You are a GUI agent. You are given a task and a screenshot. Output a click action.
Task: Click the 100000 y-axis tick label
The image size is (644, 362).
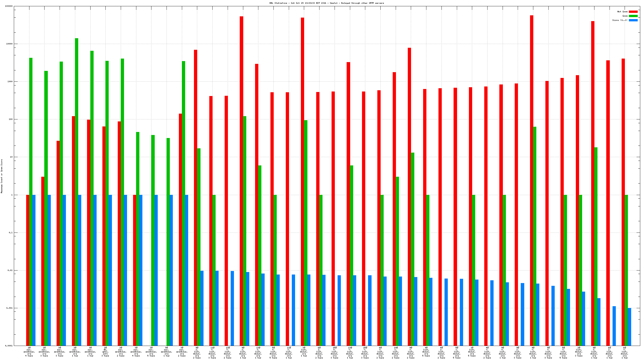[9, 6]
